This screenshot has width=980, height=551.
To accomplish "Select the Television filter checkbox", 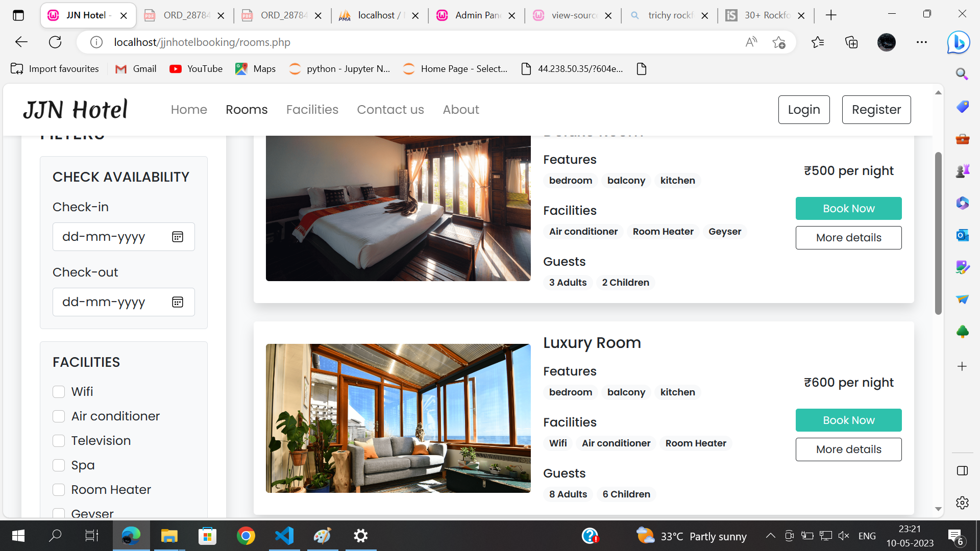I will [x=58, y=440].
